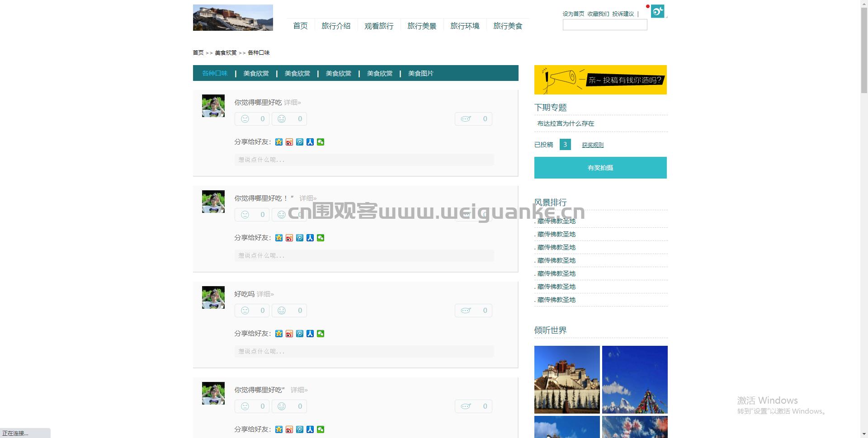Switch to the 各种口味 tab
Image resolution: width=868 pixels, height=438 pixels.
[x=215, y=73]
